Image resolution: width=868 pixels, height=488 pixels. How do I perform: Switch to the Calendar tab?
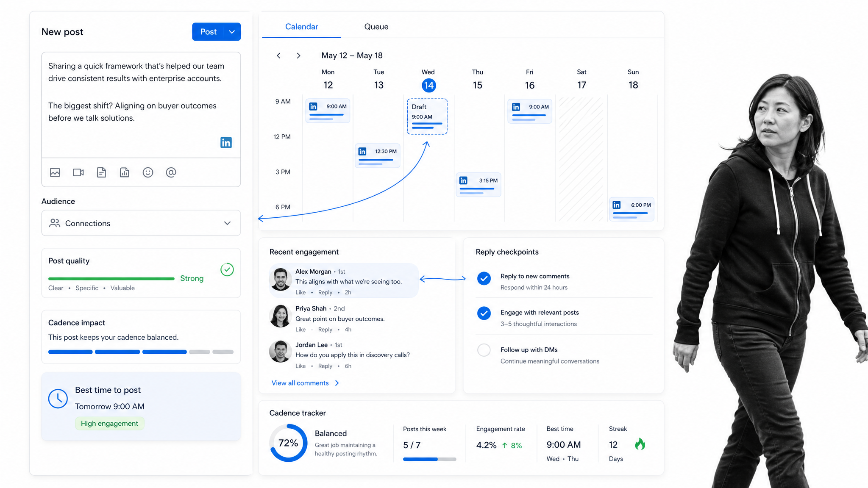301,27
